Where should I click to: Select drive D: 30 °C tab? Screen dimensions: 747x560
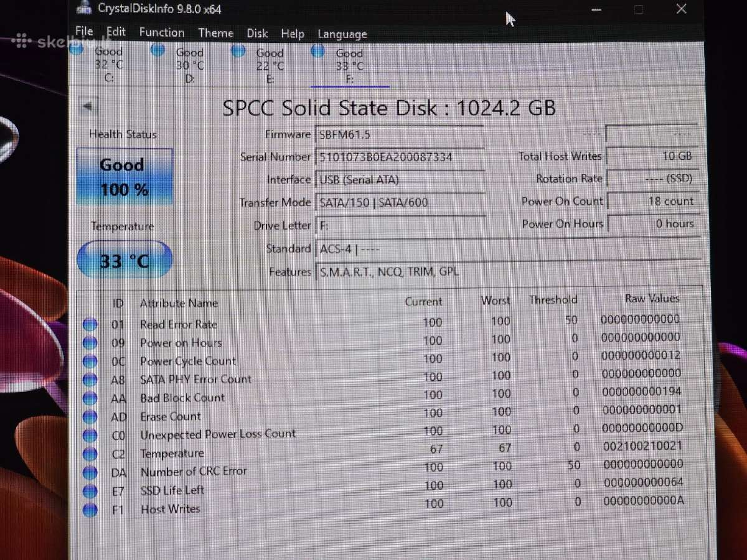179,65
